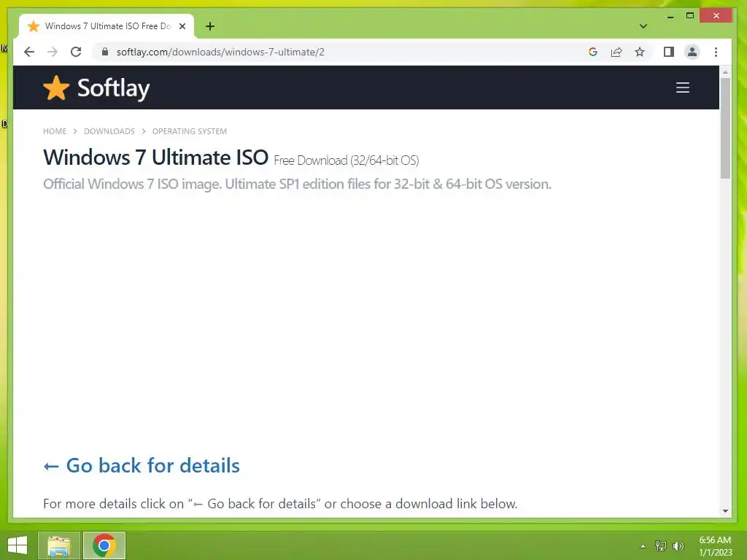Reload the Softlay page
This screenshot has width=747, height=560.
(76, 52)
